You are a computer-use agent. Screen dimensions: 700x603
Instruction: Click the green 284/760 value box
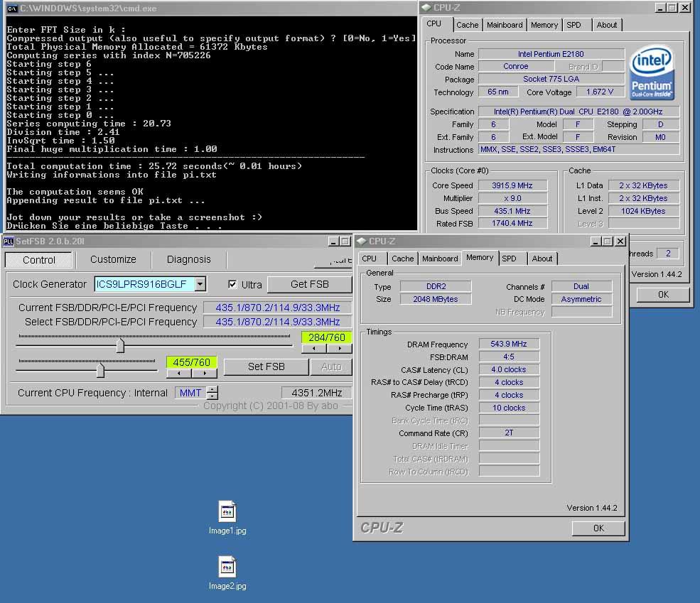(327, 337)
